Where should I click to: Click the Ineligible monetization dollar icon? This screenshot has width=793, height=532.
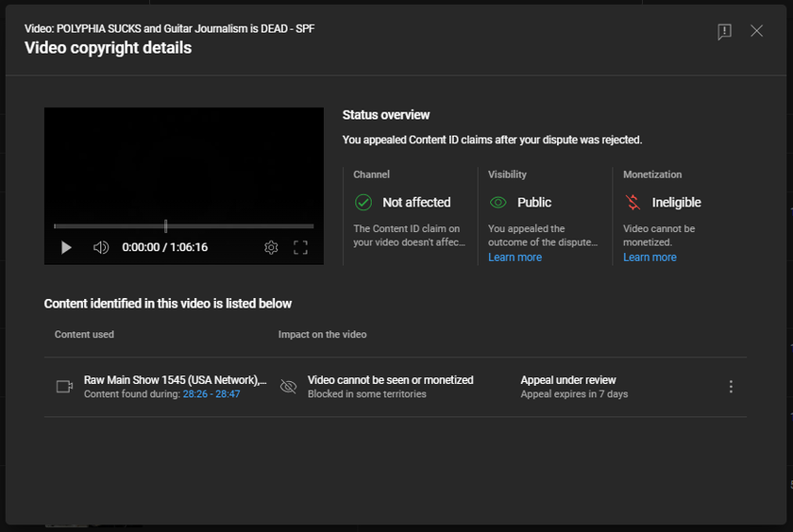tap(633, 202)
